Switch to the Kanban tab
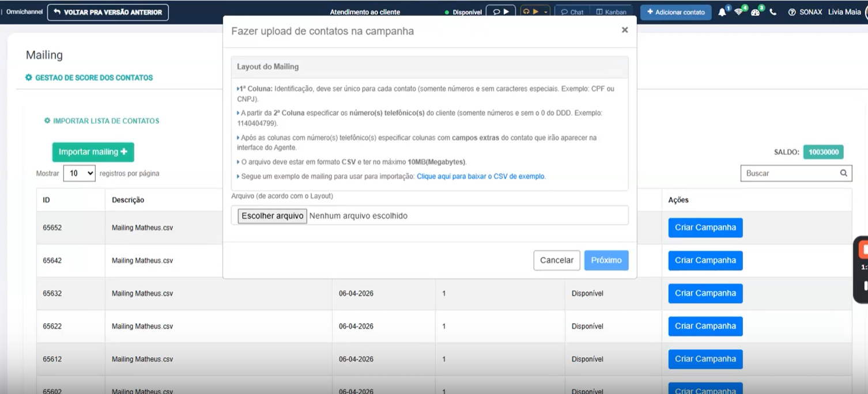 click(612, 12)
